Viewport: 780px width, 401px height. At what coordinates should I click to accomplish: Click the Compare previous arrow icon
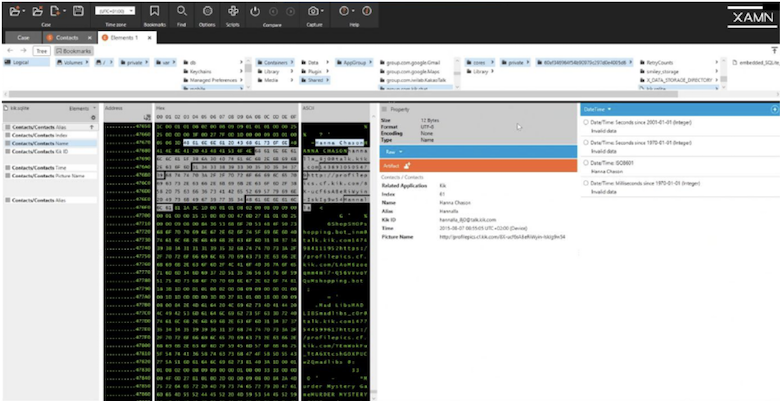(273, 11)
